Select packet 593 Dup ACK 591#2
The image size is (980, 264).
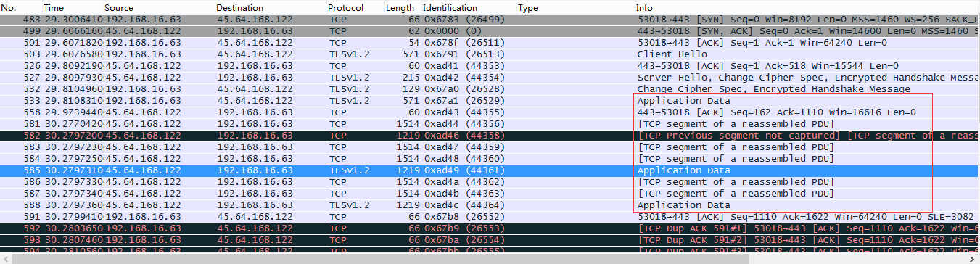click(x=490, y=240)
